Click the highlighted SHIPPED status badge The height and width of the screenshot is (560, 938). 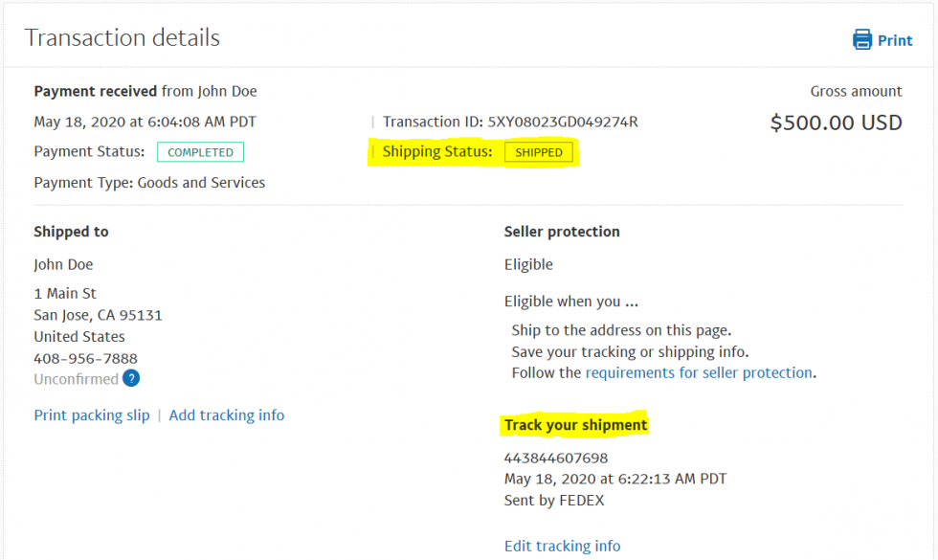(539, 151)
